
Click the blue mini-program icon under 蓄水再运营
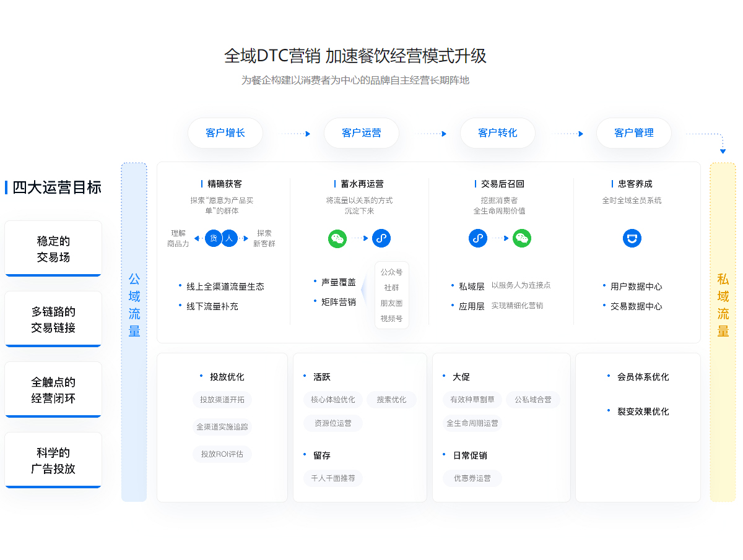click(381, 238)
